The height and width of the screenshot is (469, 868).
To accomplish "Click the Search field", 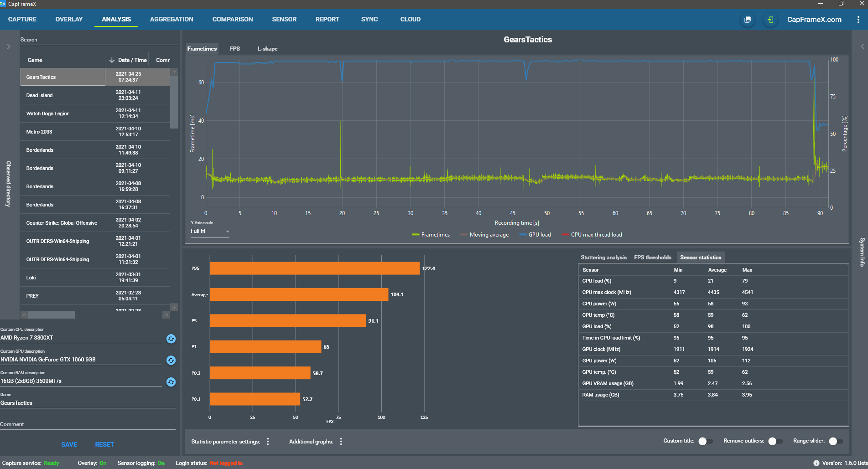I will click(99, 40).
